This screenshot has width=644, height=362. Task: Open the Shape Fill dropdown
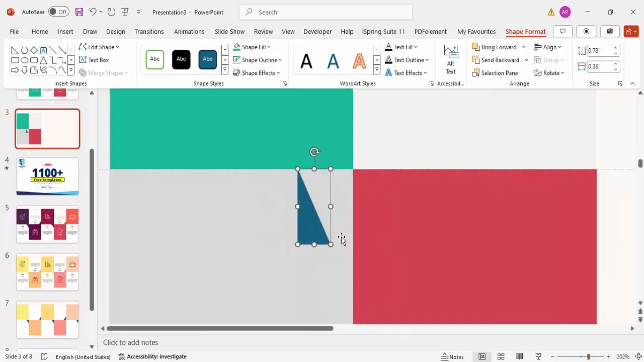tap(252, 47)
